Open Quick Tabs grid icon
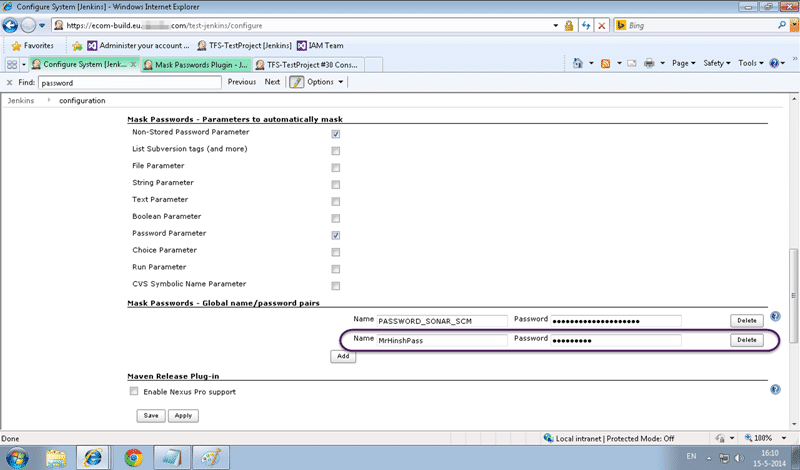This screenshot has width=800, height=470. 12,64
